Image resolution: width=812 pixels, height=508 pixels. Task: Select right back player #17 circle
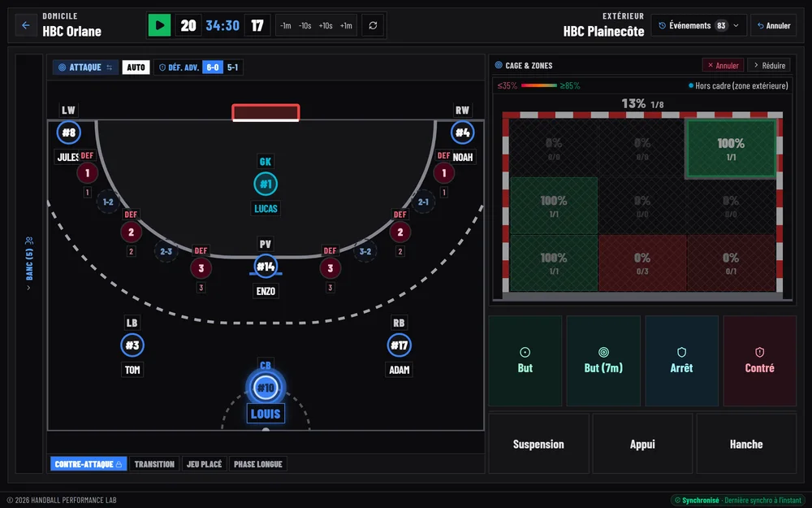click(x=400, y=345)
